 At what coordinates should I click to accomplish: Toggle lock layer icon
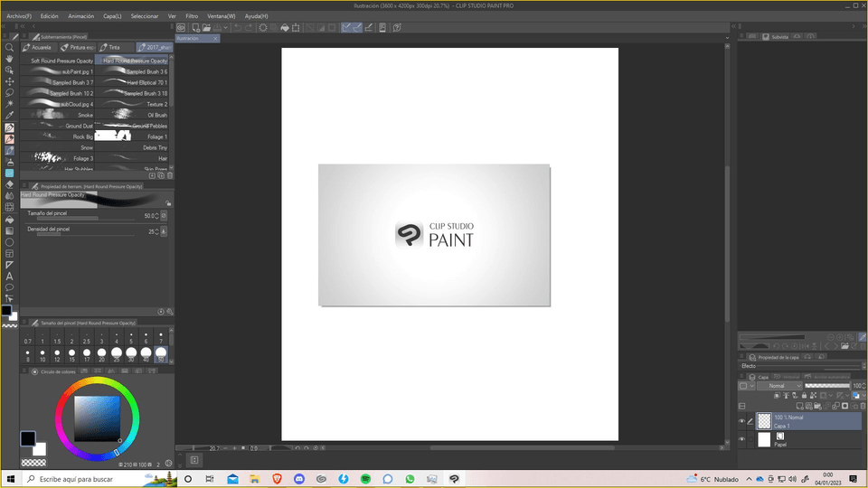click(804, 396)
